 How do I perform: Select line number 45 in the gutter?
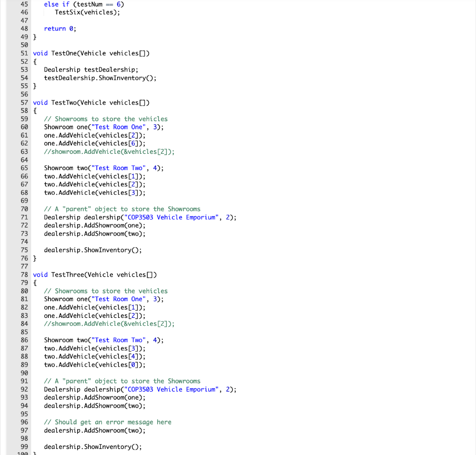pyautogui.click(x=24, y=4)
